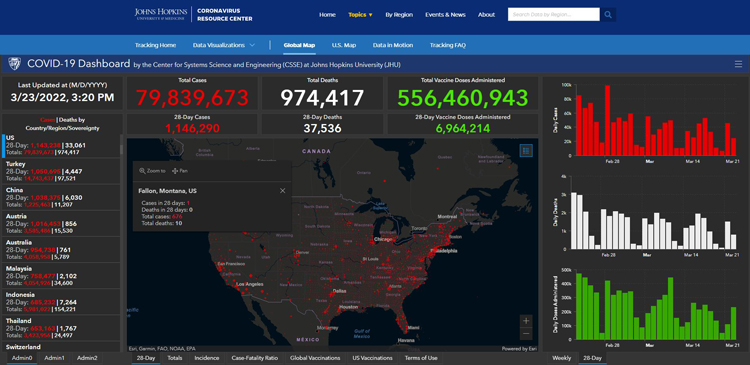Select the Totals tab
Screen dimensions: 750x365
175,358
